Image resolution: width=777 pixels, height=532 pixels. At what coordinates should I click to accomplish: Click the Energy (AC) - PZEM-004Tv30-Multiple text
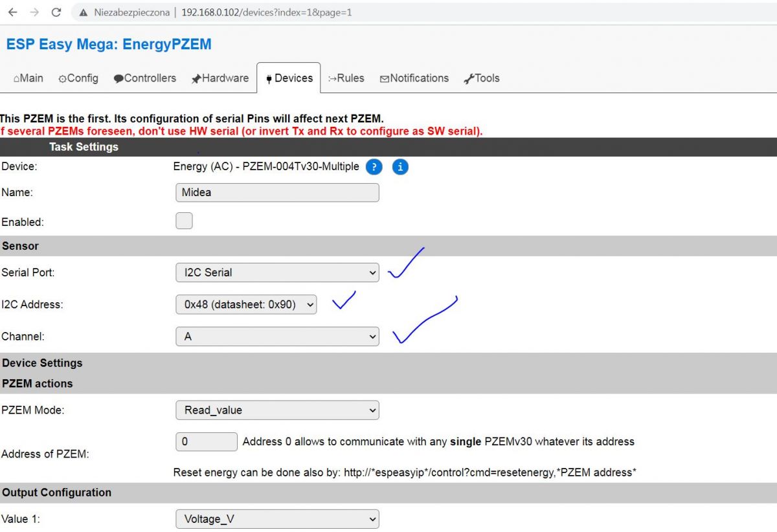[266, 167]
